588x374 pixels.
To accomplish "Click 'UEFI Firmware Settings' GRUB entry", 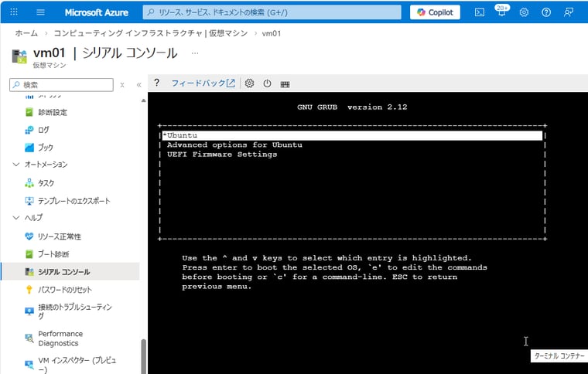I will coord(222,155).
